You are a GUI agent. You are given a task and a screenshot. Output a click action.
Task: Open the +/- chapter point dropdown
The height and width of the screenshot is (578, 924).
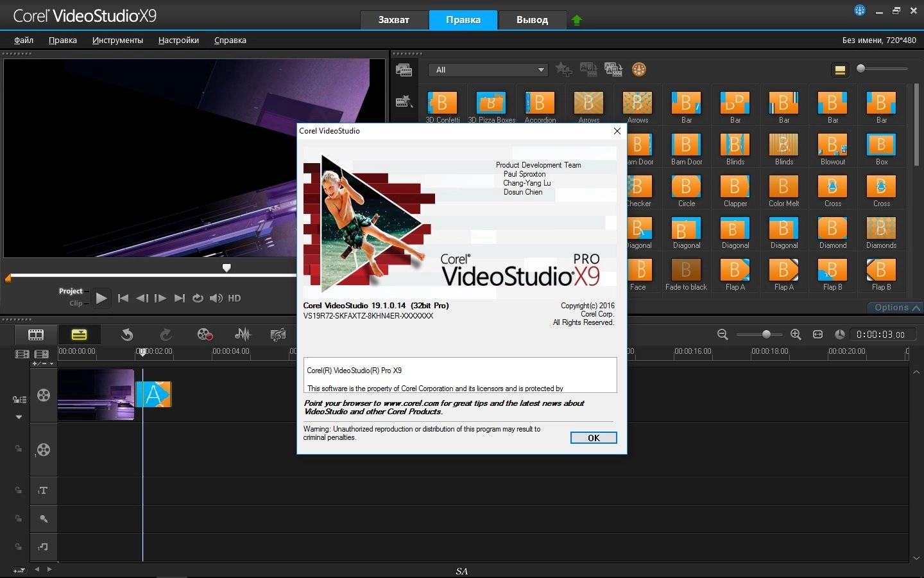coord(43,364)
